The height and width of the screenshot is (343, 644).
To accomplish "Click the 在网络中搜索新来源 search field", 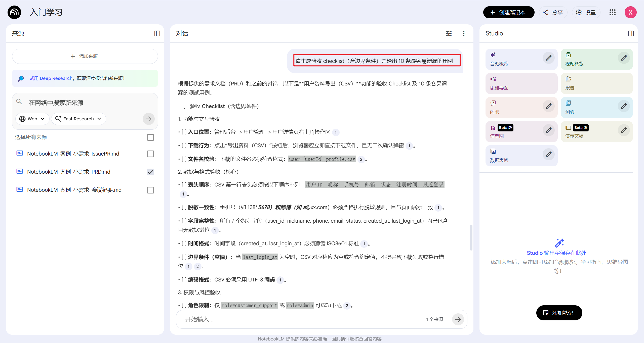I will (x=86, y=103).
